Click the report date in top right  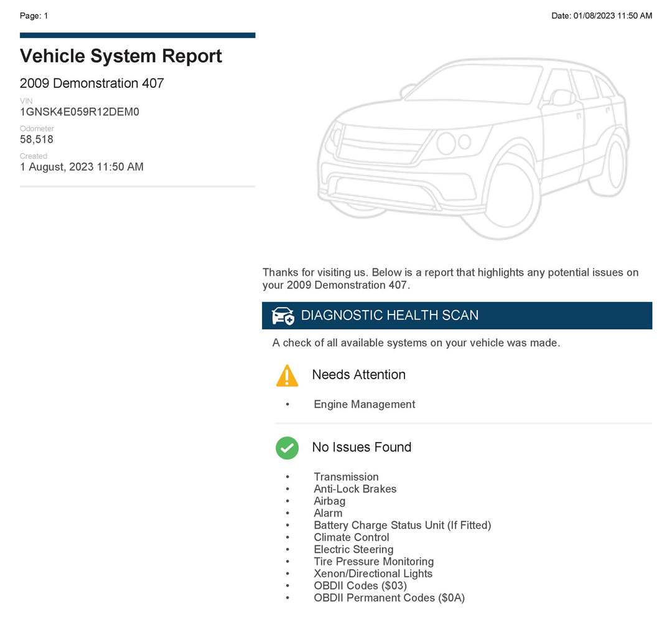pyautogui.click(x=601, y=16)
